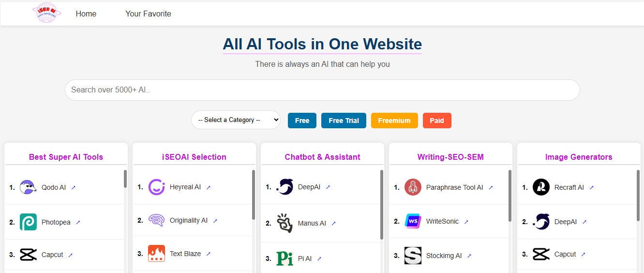Click external link arrow next to Heyreal AI
This screenshot has height=273, width=644.
pyautogui.click(x=208, y=187)
